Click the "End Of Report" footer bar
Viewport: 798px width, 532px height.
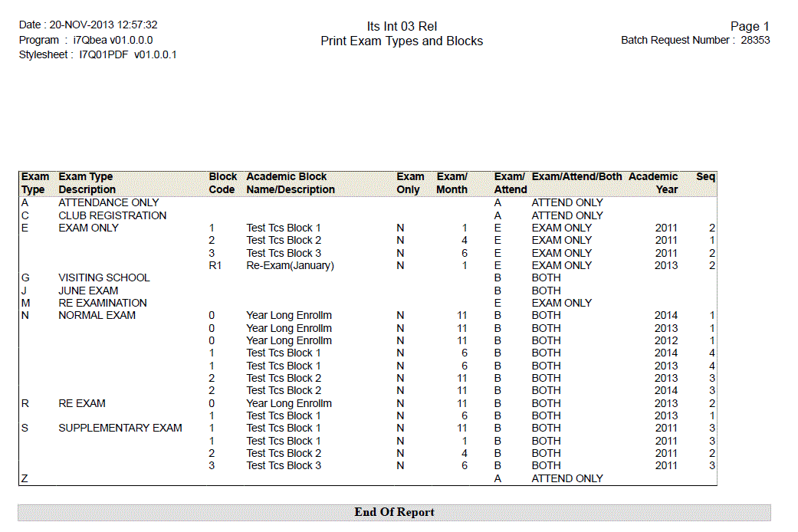[394, 512]
